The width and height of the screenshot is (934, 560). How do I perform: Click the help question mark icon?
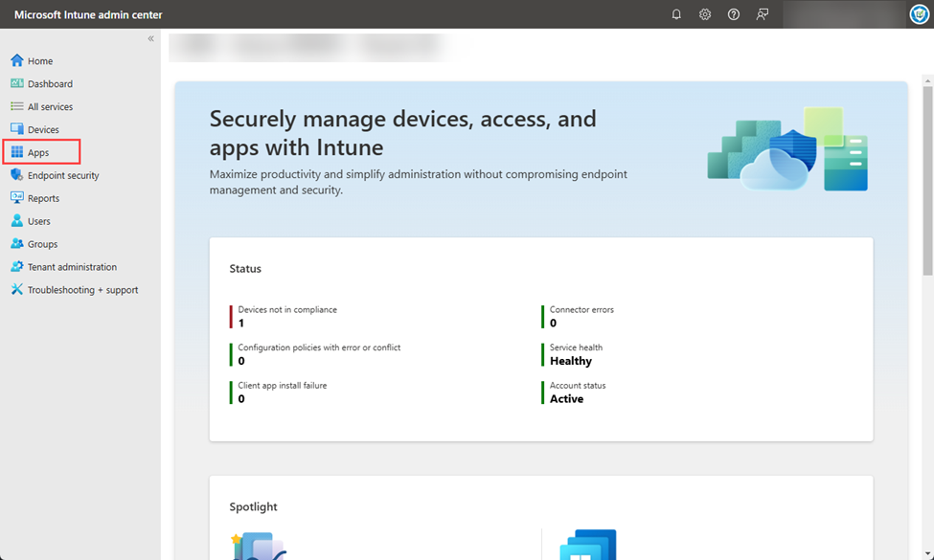point(734,14)
